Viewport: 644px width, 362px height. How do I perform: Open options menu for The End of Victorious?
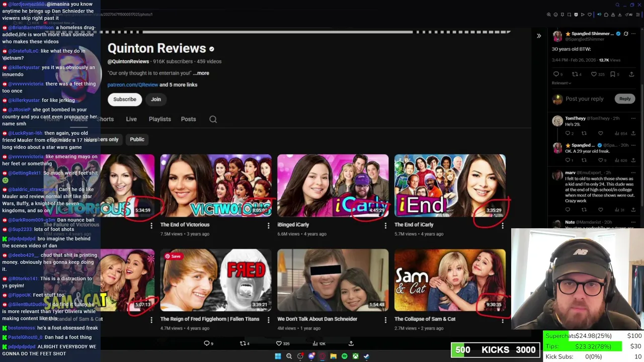(268, 226)
